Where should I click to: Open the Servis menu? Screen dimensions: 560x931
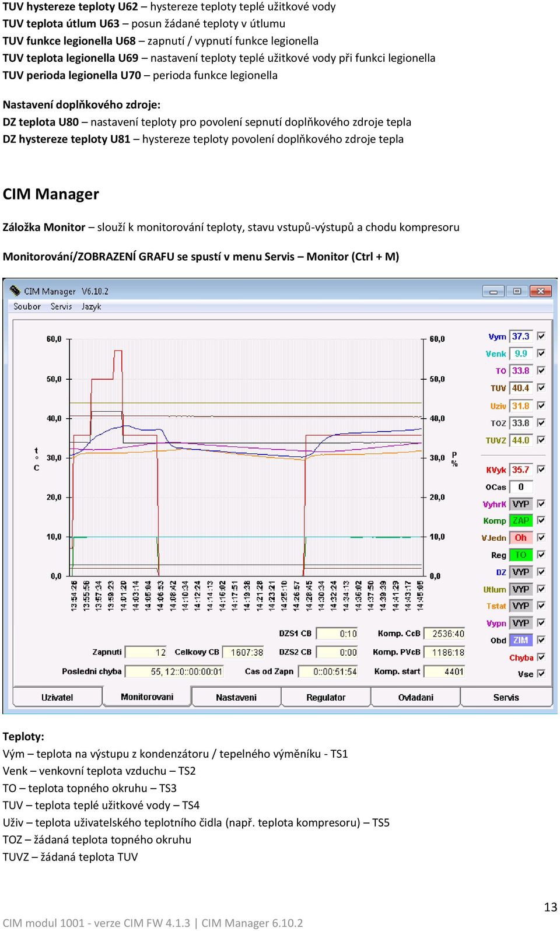(61, 306)
